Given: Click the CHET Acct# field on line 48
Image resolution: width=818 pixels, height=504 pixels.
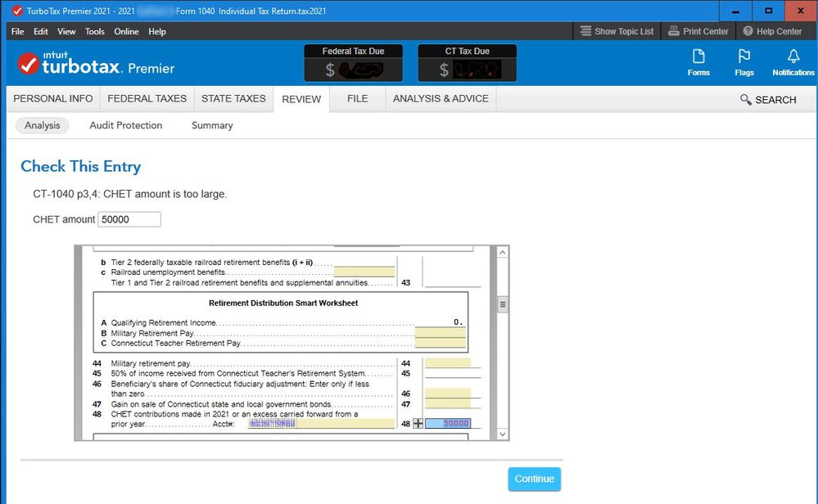Looking at the screenshot, I should point(321,424).
